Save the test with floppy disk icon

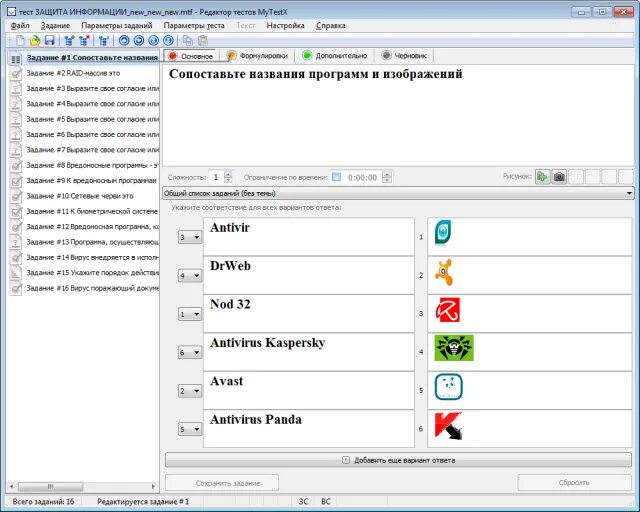pos(49,40)
